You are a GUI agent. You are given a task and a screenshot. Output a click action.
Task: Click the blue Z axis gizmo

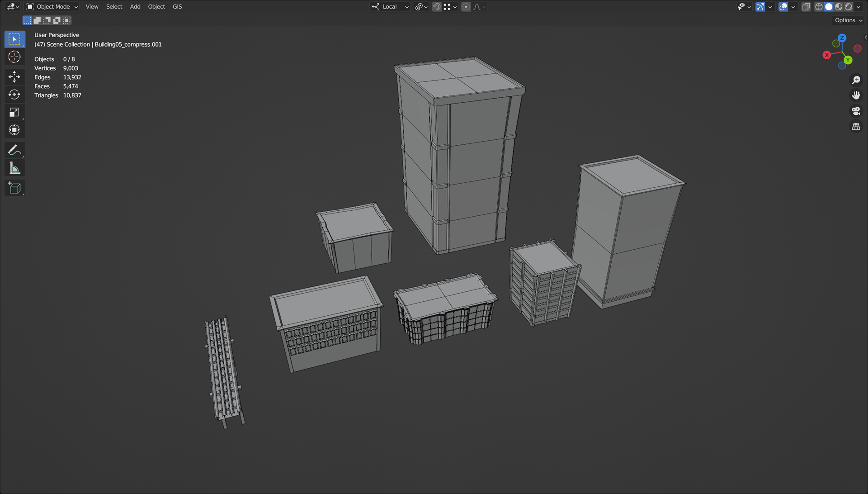point(842,38)
